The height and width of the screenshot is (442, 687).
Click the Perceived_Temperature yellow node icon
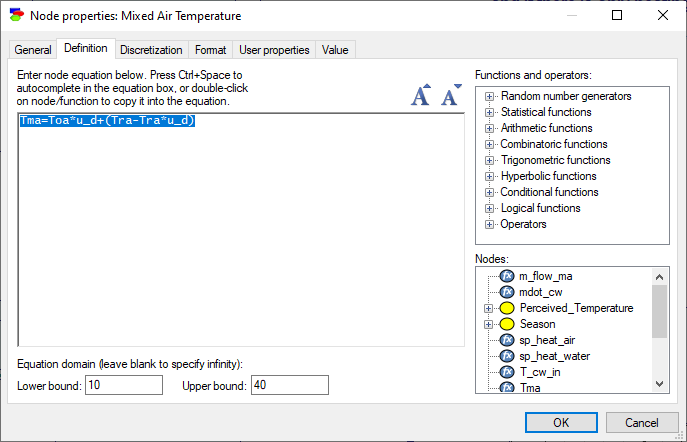[507, 308]
